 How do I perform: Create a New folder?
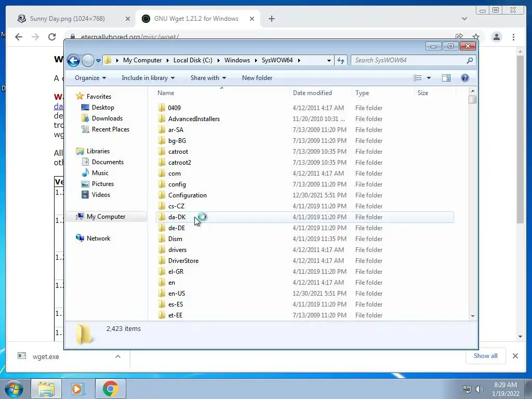coord(257,78)
